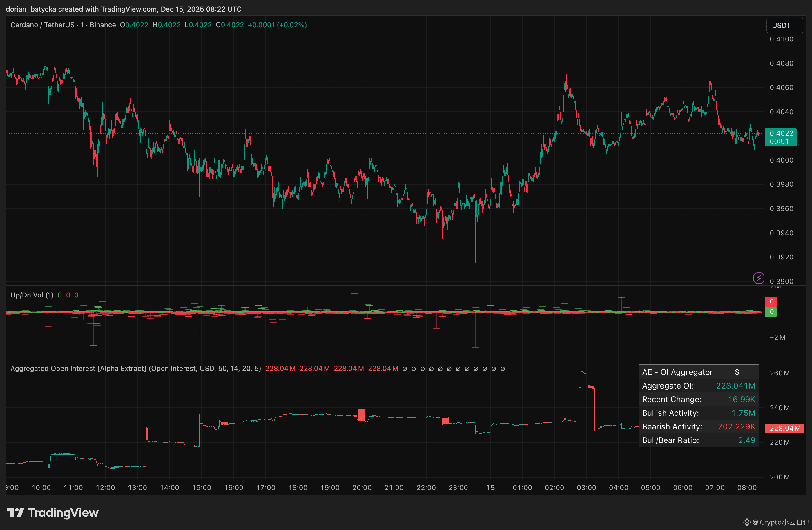Image resolution: width=812 pixels, height=530 pixels.
Task: Click the dorian_batycka created with TradingView.com caption
Action: [124, 9]
